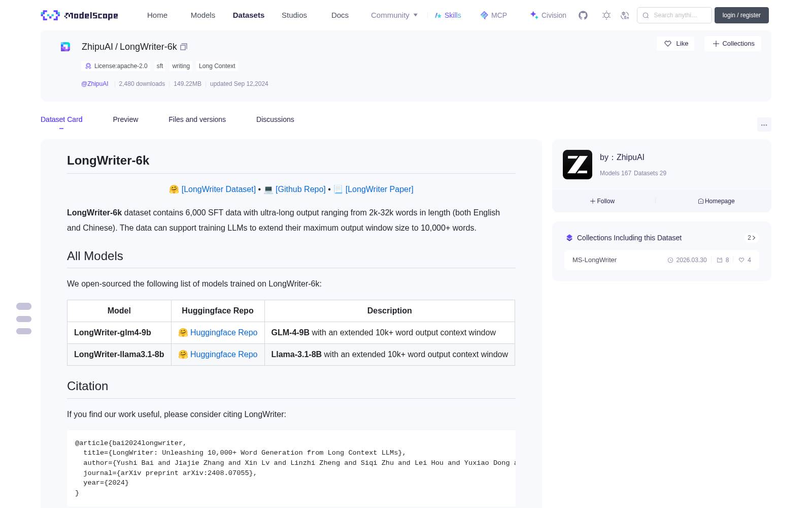Switch to Files and versions tab

[197, 119]
